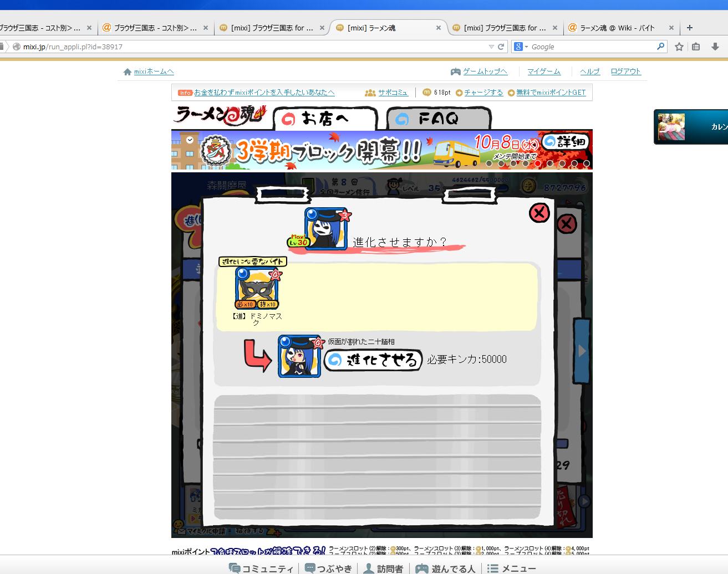728x574 pixels.
Task: Open the FAQ tab
Action: [x=439, y=119]
